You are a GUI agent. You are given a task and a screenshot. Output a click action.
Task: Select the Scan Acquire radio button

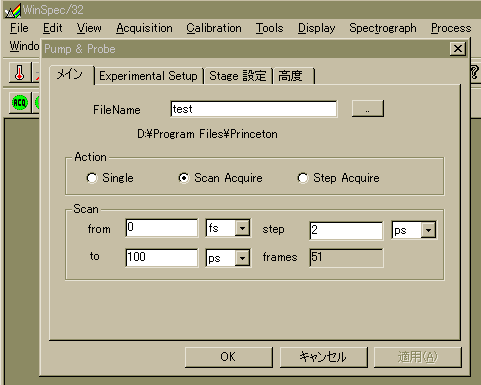point(184,178)
